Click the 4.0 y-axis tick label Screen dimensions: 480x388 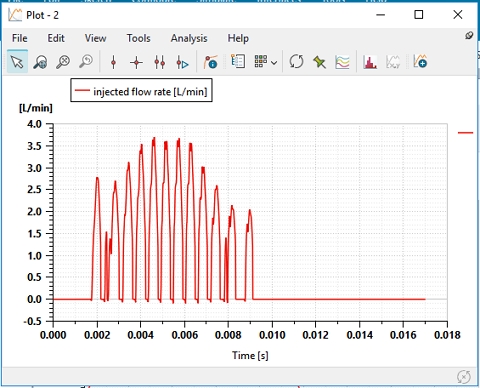[x=34, y=124]
